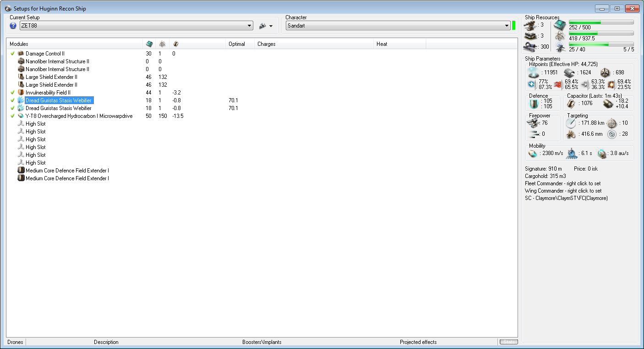Click the targeting range icon beside 171.88 km
The height and width of the screenshot is (349, 644).
(571, 123)
